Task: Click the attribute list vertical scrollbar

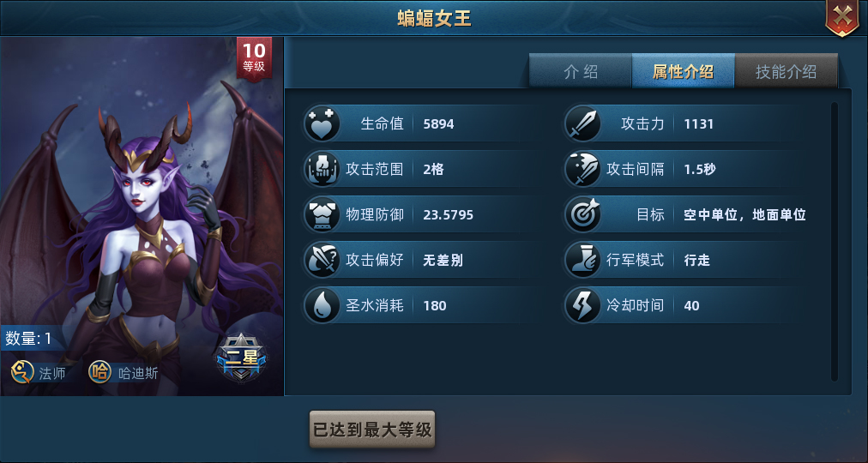Action: pos(835,241)
